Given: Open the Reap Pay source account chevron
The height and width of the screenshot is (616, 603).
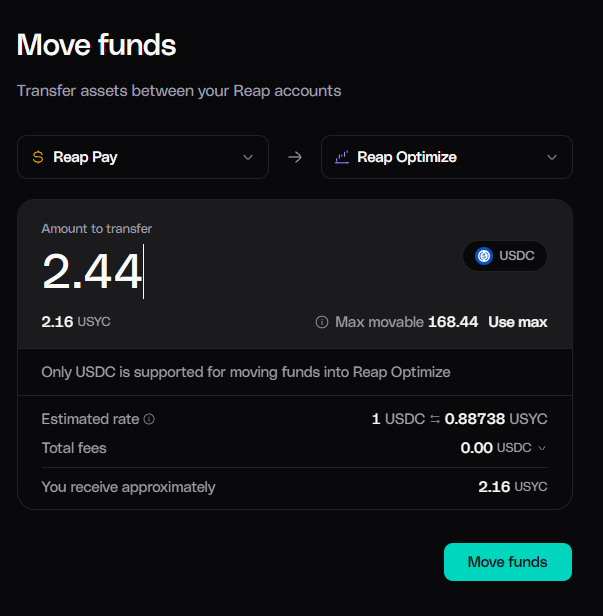Looking at the screenshot, I should click(248, 158).
